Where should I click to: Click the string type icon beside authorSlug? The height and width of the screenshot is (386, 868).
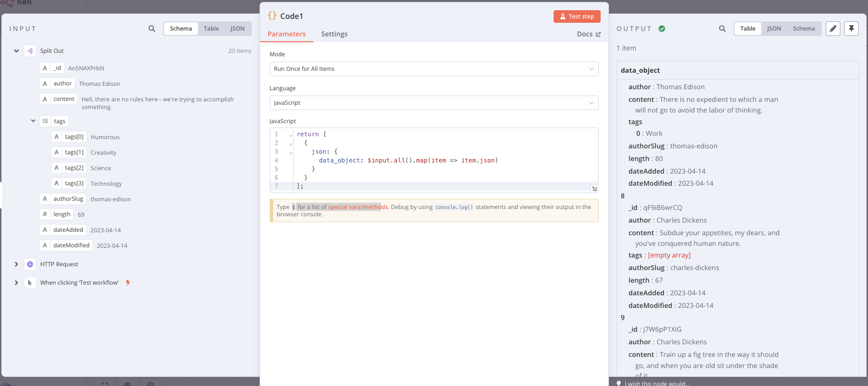pyautogui.click(x=45, y=199)
